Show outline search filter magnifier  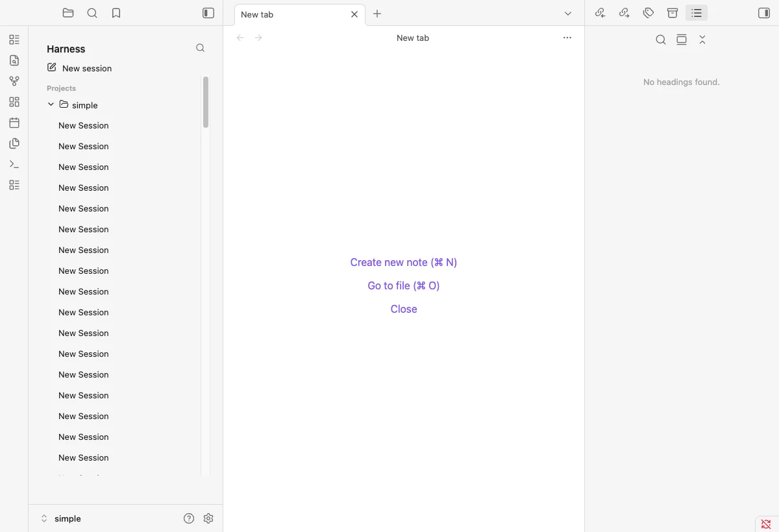[x=661, y=40]
